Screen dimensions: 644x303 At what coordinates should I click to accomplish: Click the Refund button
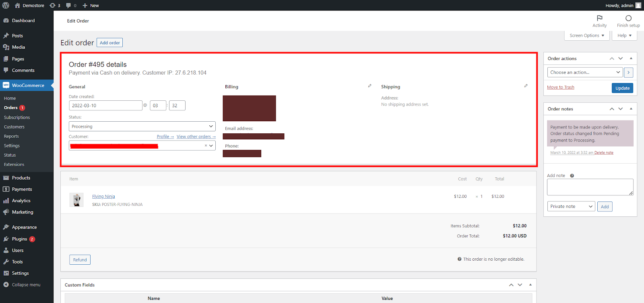(80, 260)
